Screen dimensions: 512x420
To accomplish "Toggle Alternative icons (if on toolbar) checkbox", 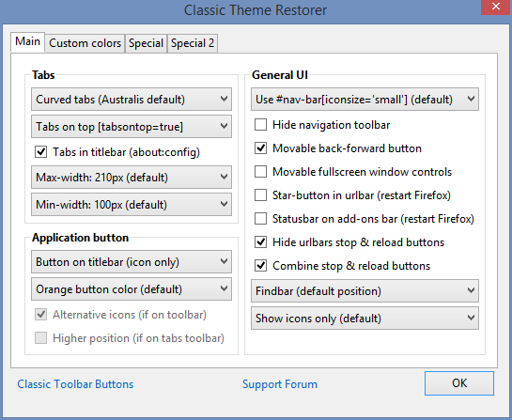I will pyautogui.click(x=40, y=315).
